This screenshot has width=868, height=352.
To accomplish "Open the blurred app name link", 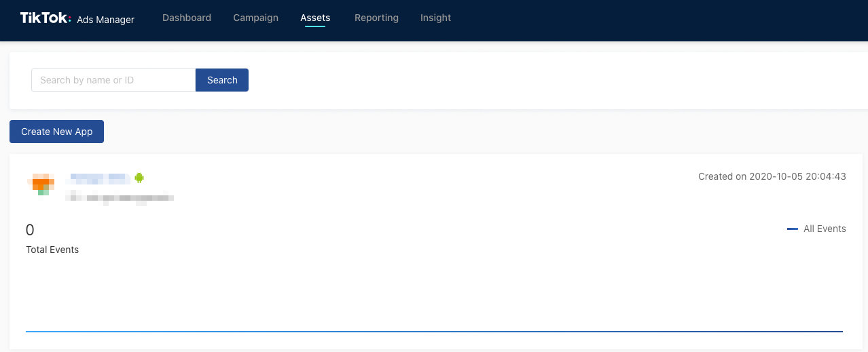I will 99,178.
